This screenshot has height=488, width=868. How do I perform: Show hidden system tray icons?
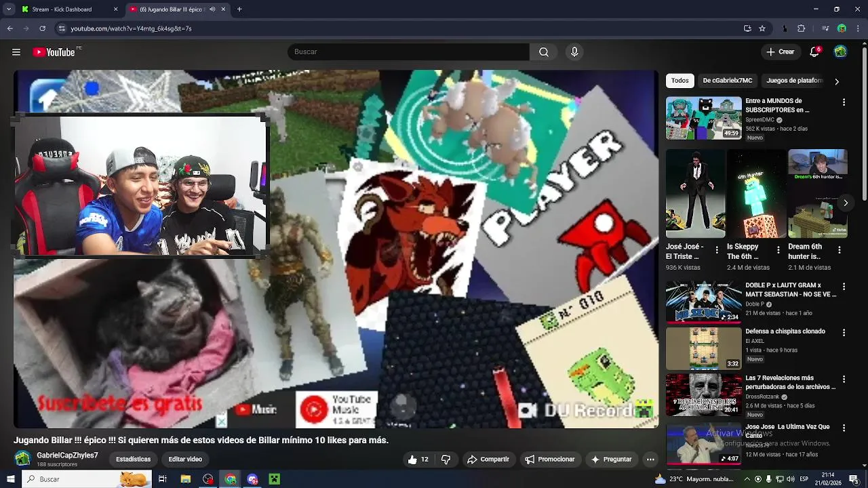(x=747, y=479)
